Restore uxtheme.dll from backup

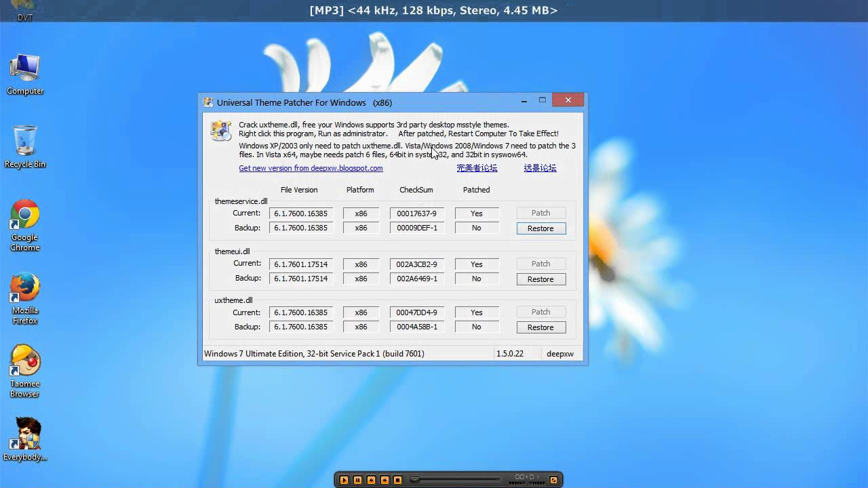click(540, 327)
